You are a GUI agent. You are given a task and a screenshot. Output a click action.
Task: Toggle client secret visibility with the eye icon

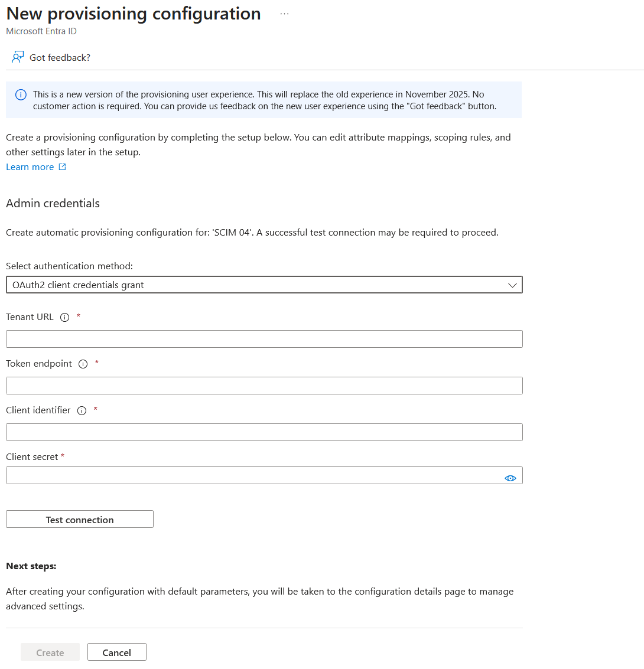pos(510,478)
